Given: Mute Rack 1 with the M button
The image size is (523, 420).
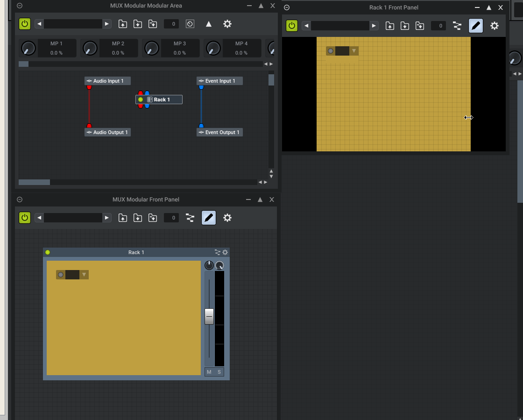Looking at the screenshot, I should [x=209, y=372].
